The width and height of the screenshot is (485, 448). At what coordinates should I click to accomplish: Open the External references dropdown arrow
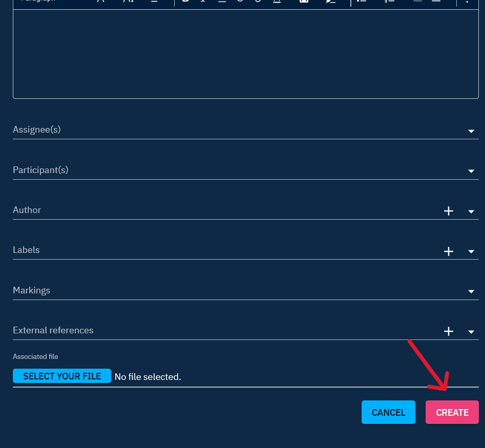pyautogui.click(x=471, y=332)
